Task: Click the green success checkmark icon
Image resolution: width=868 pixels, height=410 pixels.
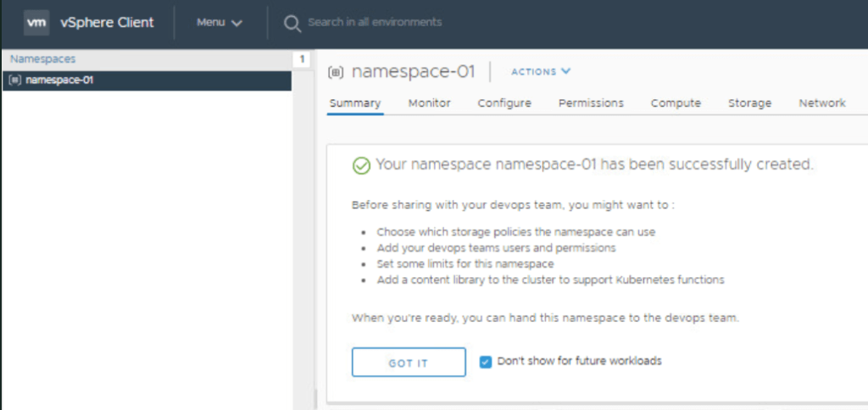Action: (x=361, y=165)
